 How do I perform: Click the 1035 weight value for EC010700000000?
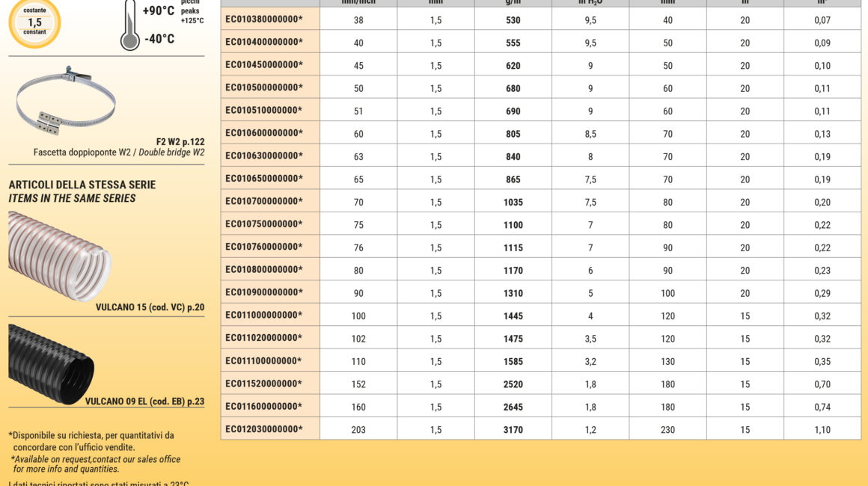pyautogui.click(x=513, y=203)
